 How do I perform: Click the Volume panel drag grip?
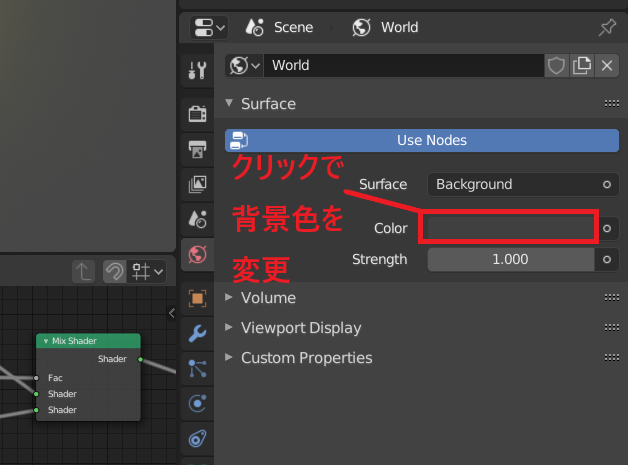[612, 298]
